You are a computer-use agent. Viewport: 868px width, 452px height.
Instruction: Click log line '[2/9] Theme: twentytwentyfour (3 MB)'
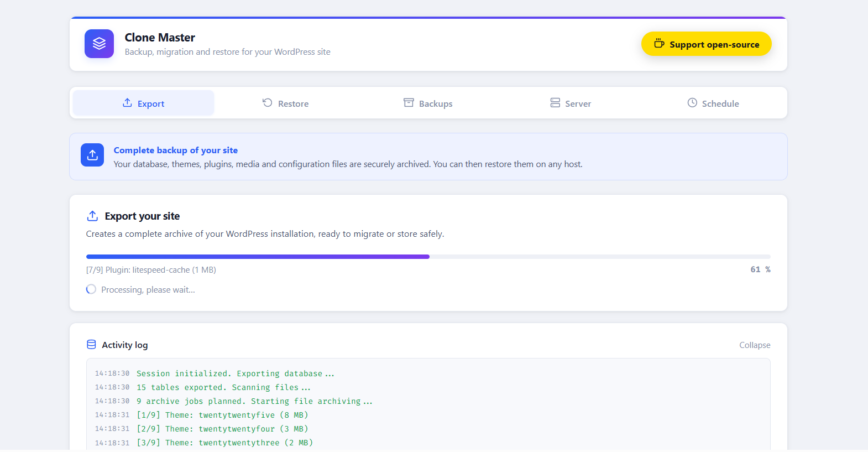(x=222, y=429)
